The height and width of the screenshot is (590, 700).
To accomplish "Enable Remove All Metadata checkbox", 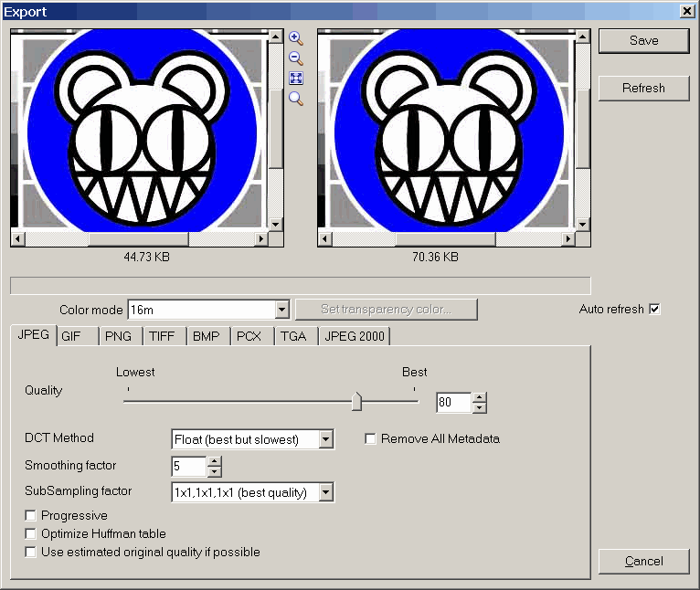I will pos(370,438).
